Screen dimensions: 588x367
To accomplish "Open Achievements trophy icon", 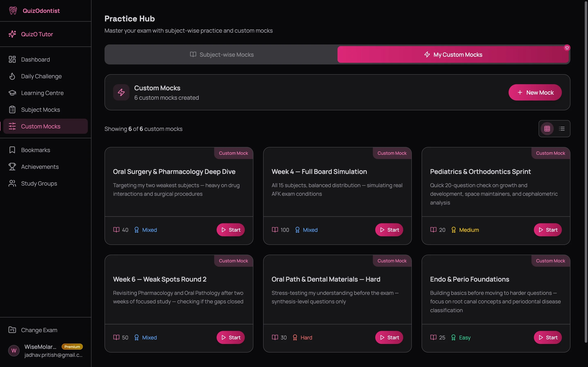I will [x=12, y=167].
